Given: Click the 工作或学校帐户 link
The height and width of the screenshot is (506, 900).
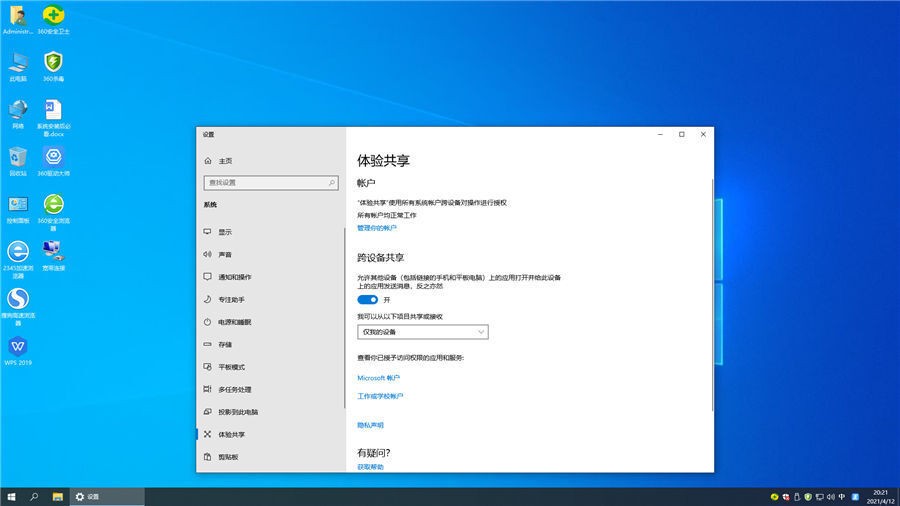Looking at the screenshot, I should pos(380,396).
